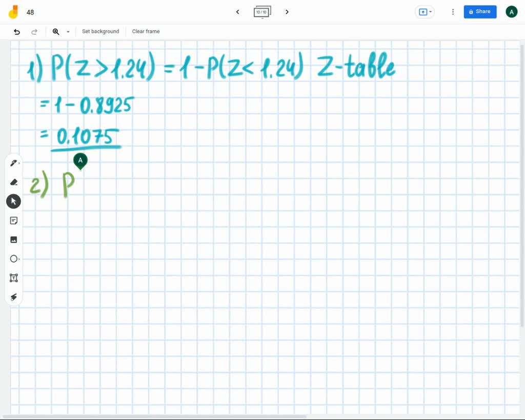
Task: Open the sticky note tool
Action: [13, 220]
